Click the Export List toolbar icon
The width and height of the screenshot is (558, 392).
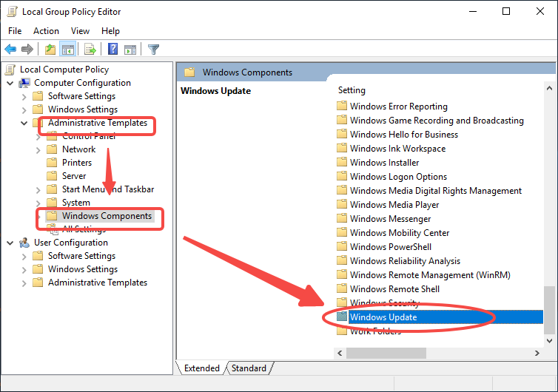90,49
